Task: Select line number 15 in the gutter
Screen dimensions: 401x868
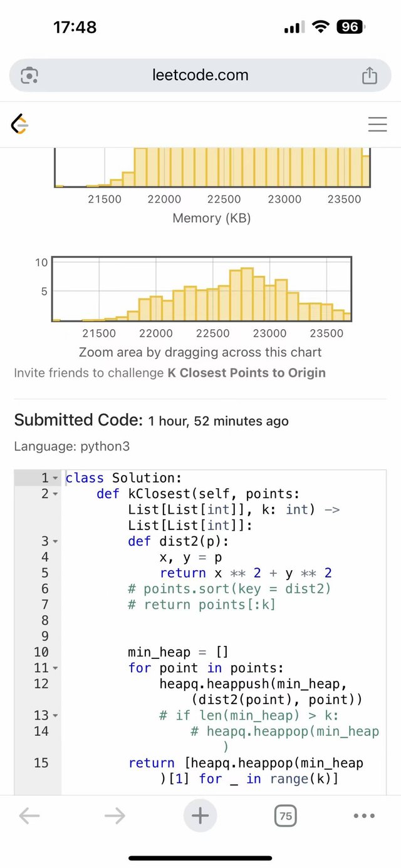Action: tap(41, 763)
